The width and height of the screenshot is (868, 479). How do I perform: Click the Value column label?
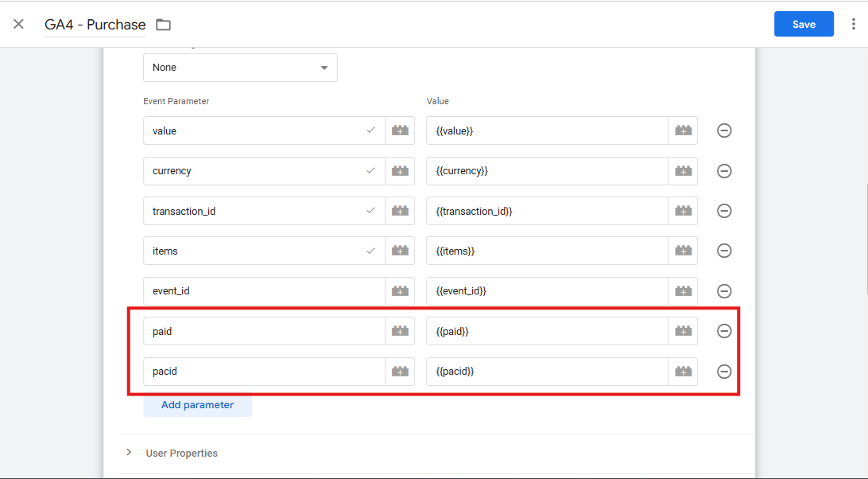tap(437, 101)
